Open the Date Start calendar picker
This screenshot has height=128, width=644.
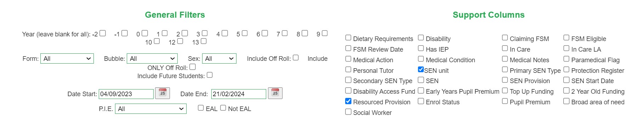pyautogui.click(x=163, y=93)
